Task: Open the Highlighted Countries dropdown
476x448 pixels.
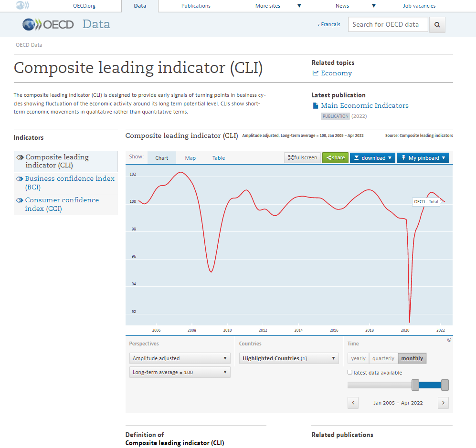Action: coord(288,357)
